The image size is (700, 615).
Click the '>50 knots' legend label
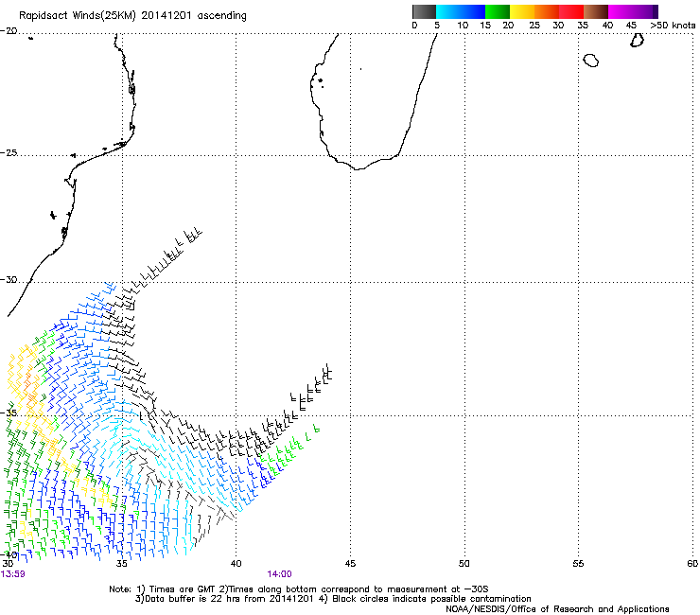(x=673, y=26)
